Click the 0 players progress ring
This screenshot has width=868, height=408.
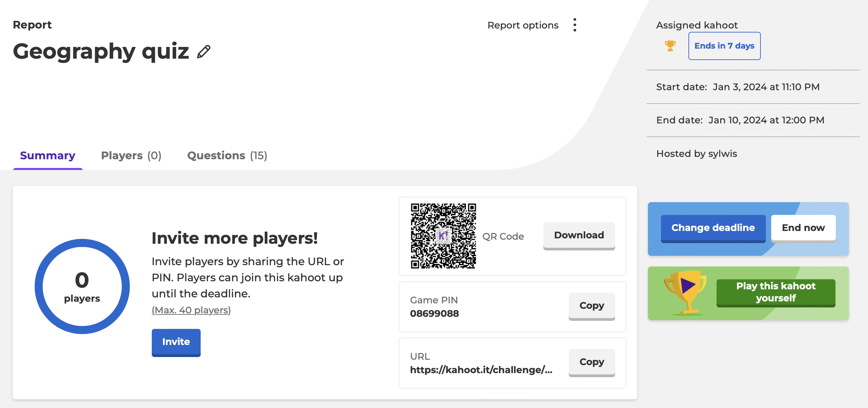tap(82, 286)
